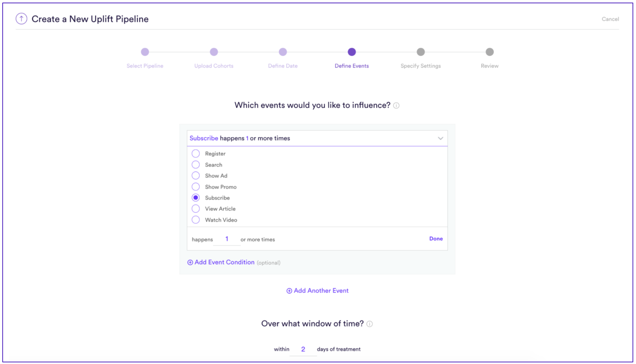Click Add Event Condition link
This screenshot has height=364, width=636.
point(224,262)
